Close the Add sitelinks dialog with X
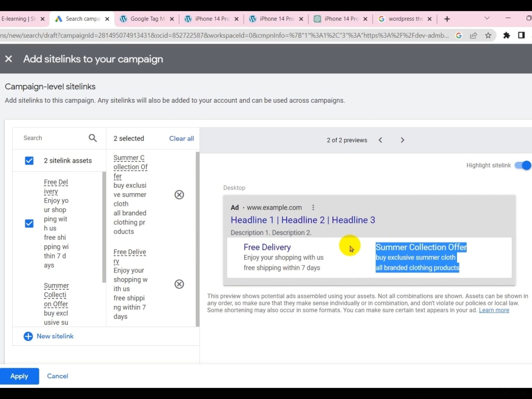Screen dimensions: 532x399 pyautogui.click(x=9, y=59)
